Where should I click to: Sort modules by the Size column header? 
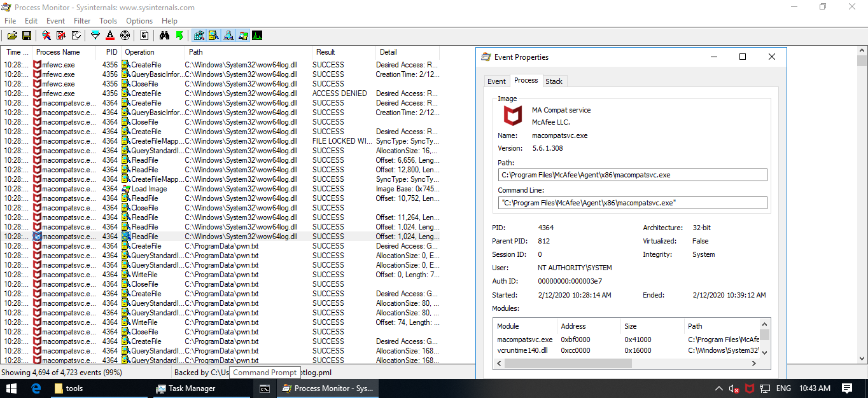[652, 326]
